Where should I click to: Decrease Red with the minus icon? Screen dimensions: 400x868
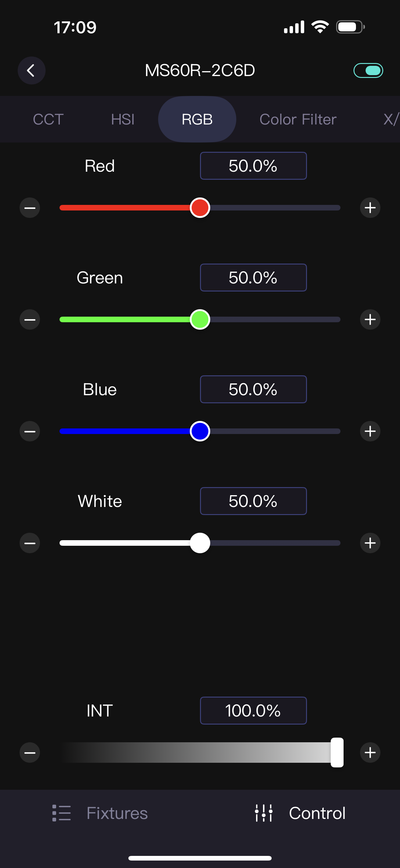[30, 208]
